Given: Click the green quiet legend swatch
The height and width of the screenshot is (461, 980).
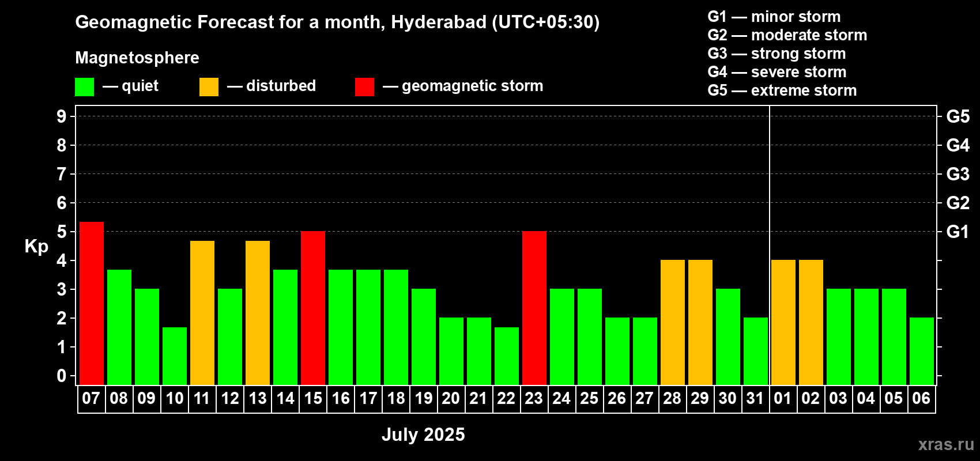Looking at the screenshot, I should coord(84,87).
